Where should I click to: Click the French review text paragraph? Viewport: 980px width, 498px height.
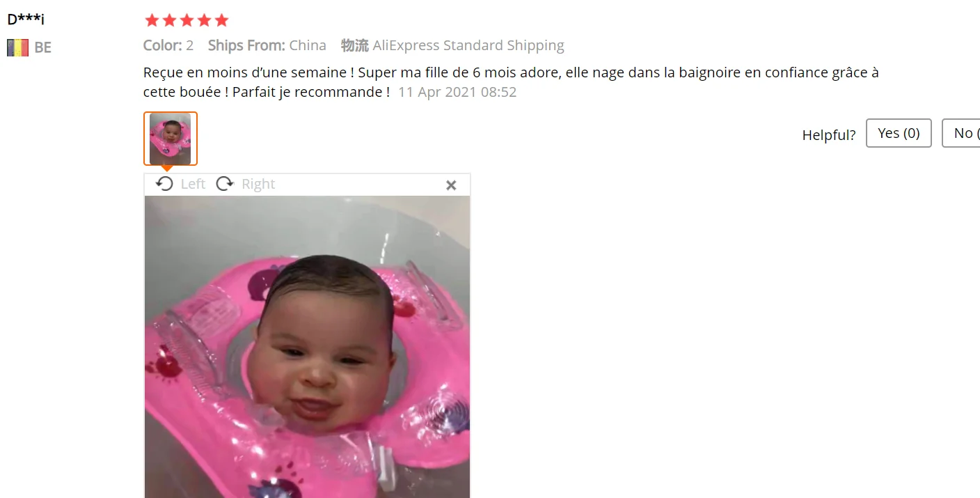pos(511,82)
